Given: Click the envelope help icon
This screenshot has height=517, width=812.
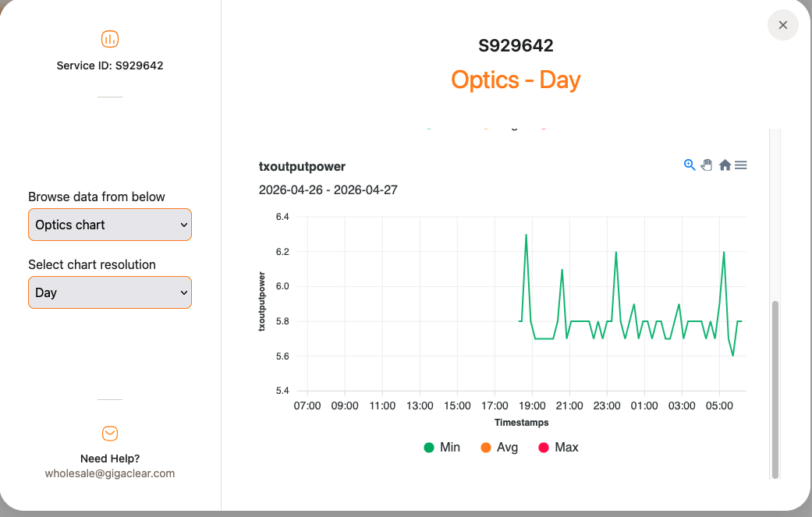Looking at the screenshot, I should [x=110, y=434].
